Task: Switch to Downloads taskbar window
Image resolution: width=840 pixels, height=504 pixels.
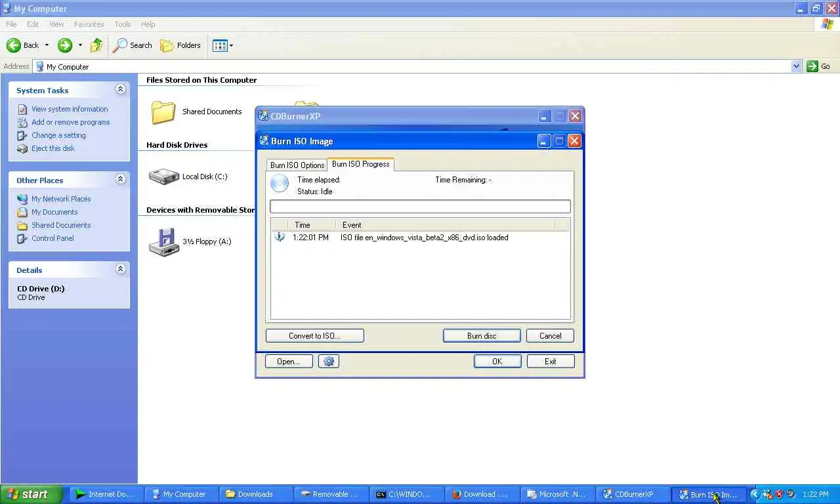Action: point(255,494)
